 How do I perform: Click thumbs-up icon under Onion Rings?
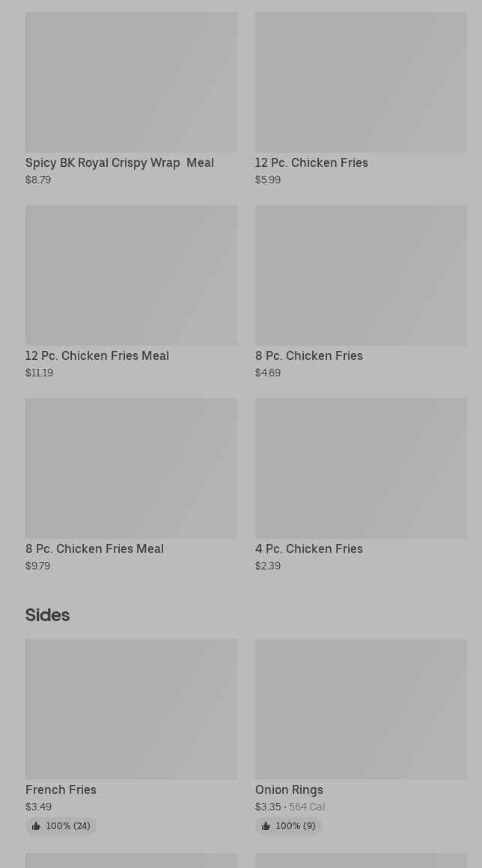pyautogui.click(x=266, y=826)
